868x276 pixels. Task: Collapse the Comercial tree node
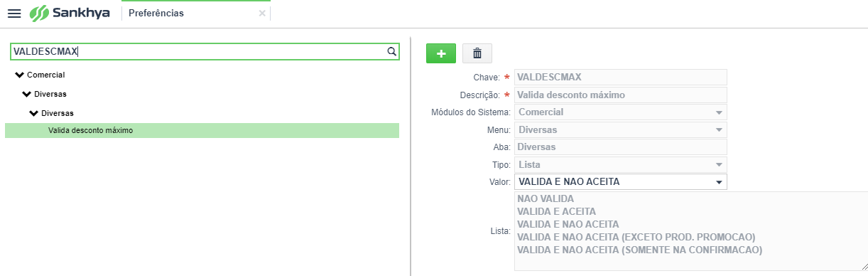tap(19, 75)
